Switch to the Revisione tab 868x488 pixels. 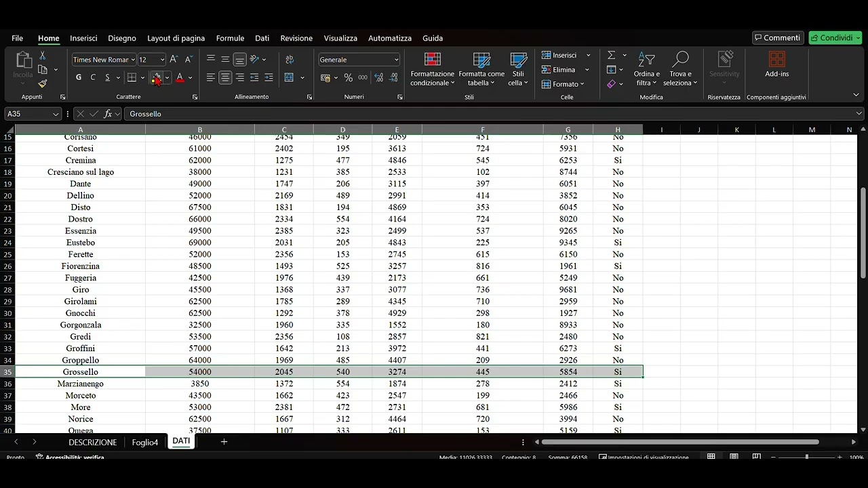[296, 38]
